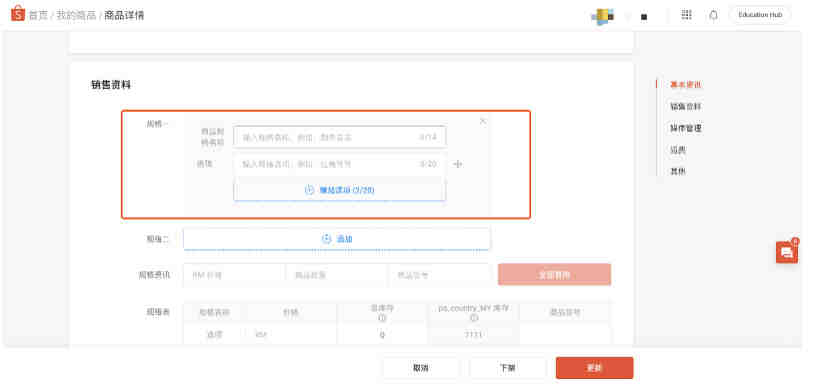Close the 规格一 variation box with X

[x=483, y=121]
